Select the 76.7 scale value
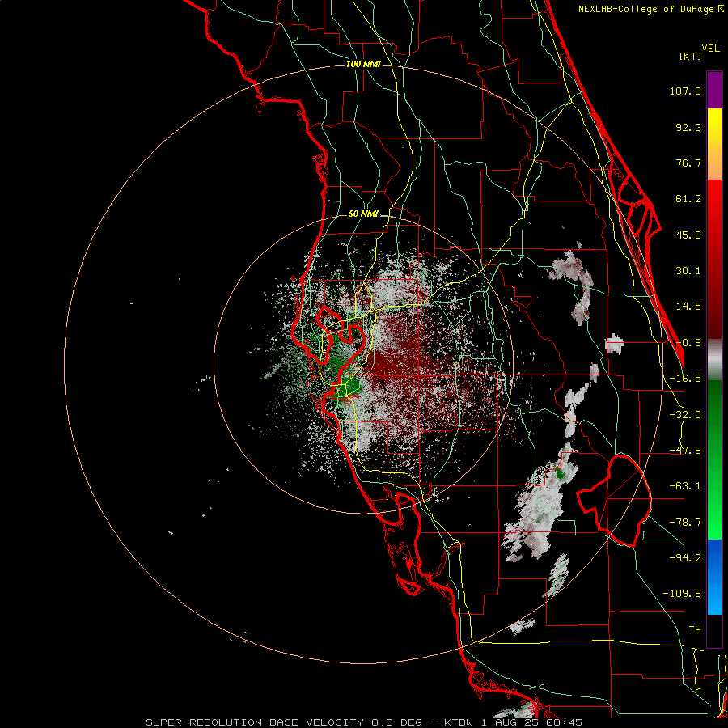This screenshot has height=728, width=728. 688,163
